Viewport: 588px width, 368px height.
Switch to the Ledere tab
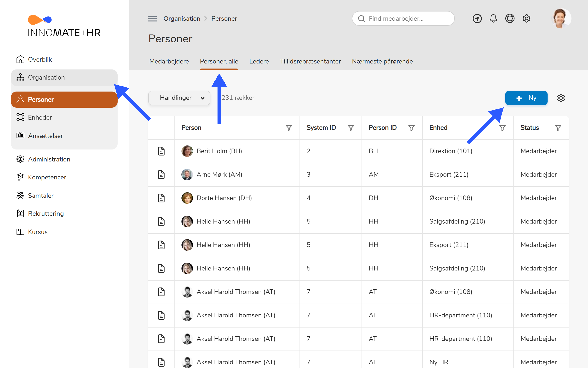pyautogui.click(x=259, y=61)
